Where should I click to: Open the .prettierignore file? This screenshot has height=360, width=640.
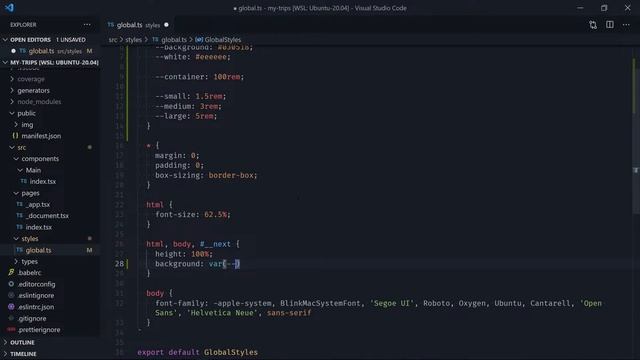click(50, 330)
